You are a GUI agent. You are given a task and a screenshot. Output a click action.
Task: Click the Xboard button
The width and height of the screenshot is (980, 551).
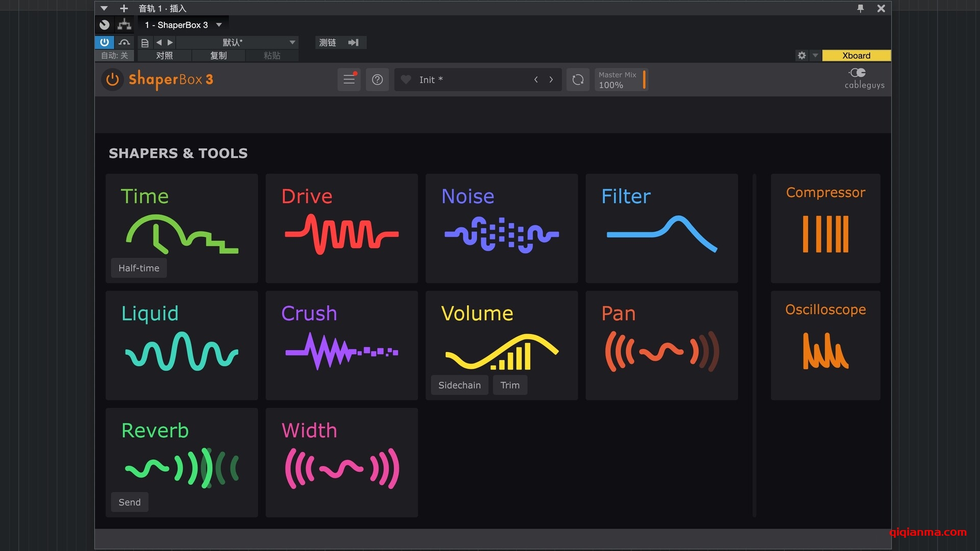coord(856,55)
